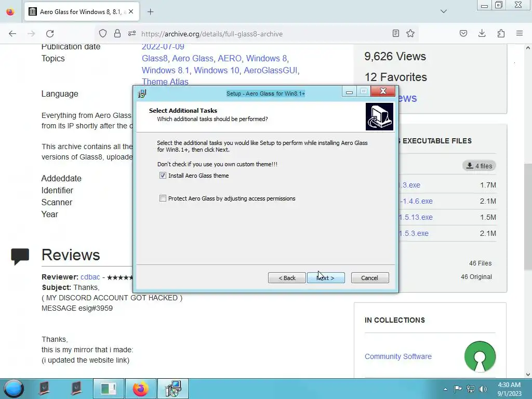This screenshot has width=532, height=399.
Task: Open the third taskbar window icon
Action: point(109,389)
